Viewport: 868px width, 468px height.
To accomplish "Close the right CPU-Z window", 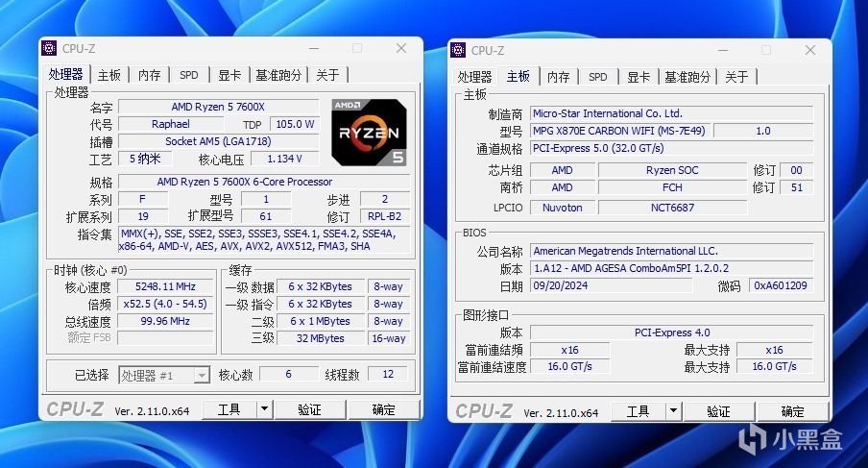I will tap(810, 50).
